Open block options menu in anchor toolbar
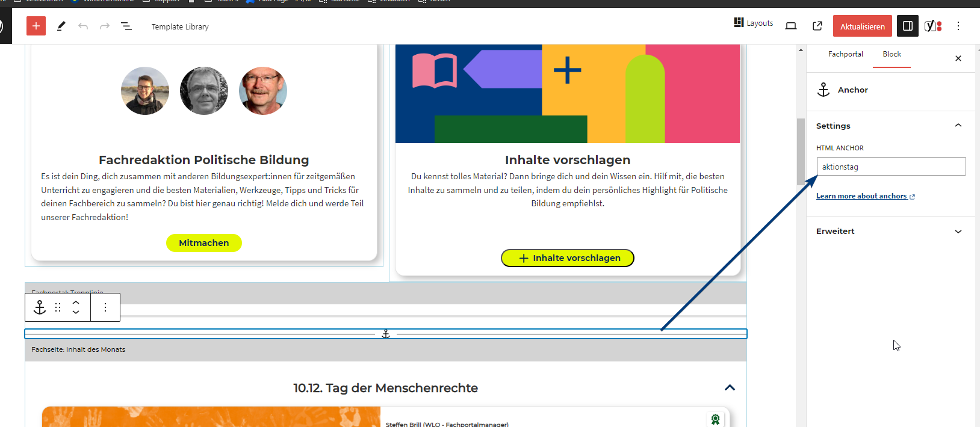980x427 pixels. coord(105,307)
